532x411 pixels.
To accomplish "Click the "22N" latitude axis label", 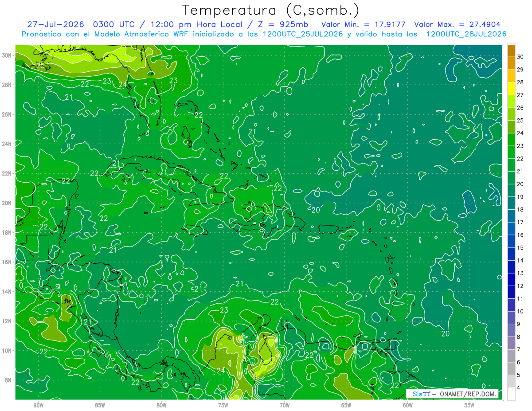I will [x=7, y=173].
